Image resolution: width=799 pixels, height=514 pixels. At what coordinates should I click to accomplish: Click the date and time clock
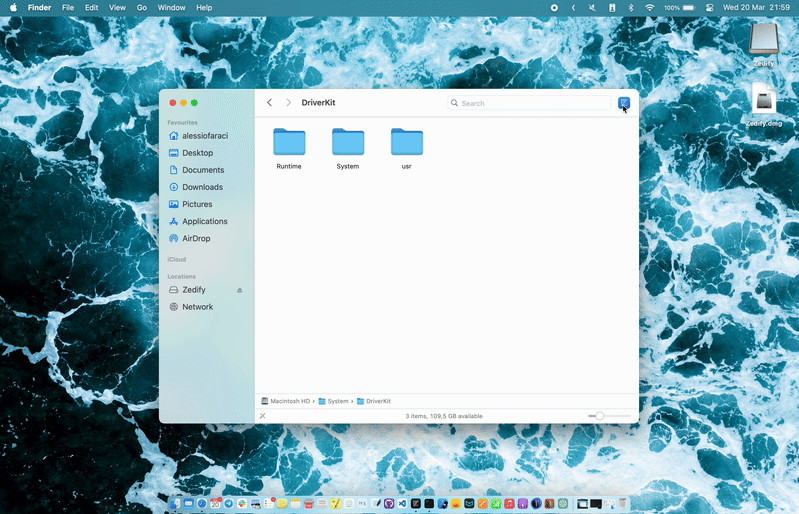coord(756,8)
